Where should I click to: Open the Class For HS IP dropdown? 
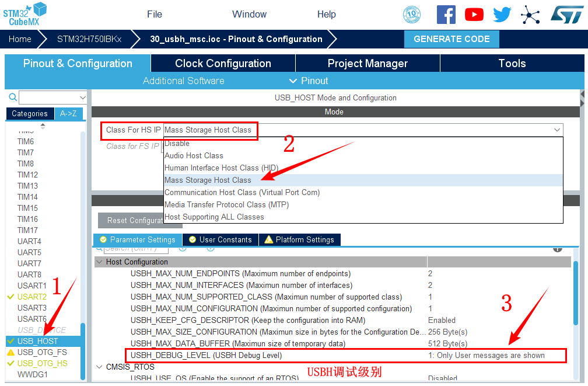click(x=363, y=130)
